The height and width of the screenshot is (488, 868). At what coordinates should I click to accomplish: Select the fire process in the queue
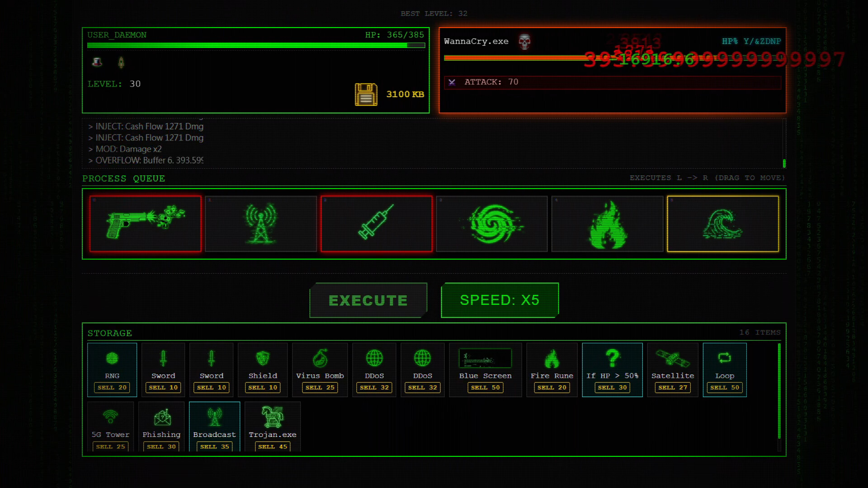click(x=607, y=224)
